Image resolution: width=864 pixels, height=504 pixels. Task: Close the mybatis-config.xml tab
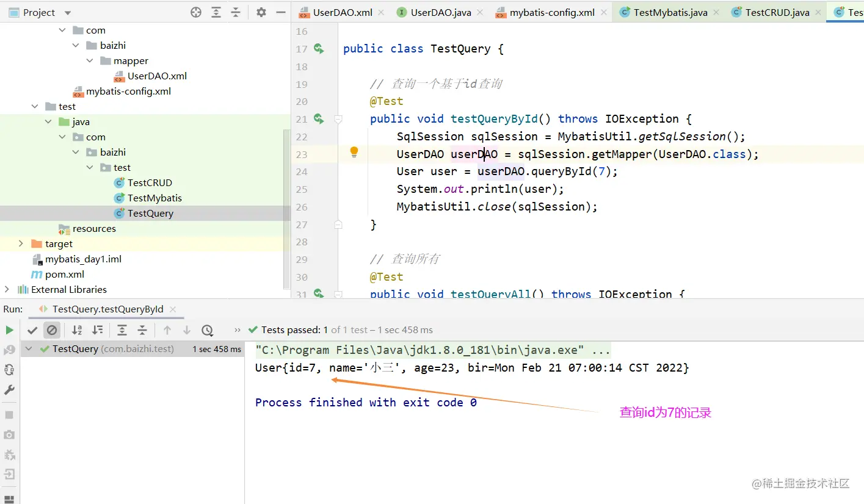pyautogui.click(x=604, y=12)
